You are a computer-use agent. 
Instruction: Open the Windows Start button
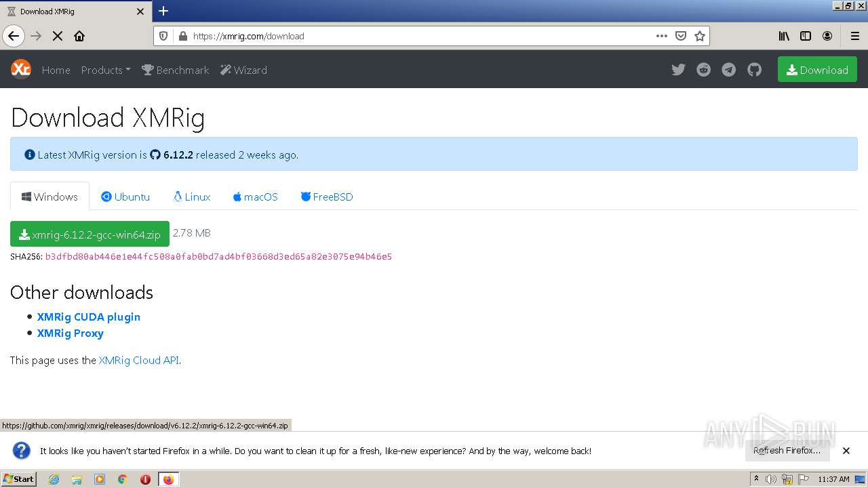[x=19, y=479]
